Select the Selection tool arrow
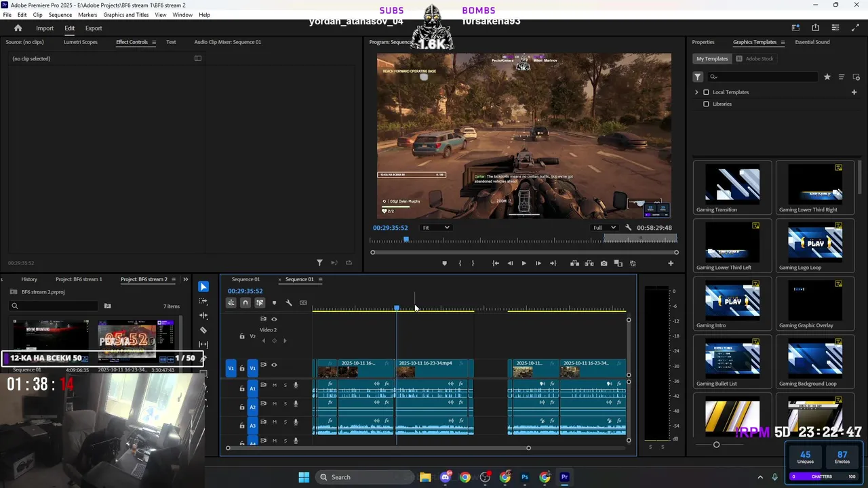The height and width of the screenshot is (488, 868). tap(203, 287)
